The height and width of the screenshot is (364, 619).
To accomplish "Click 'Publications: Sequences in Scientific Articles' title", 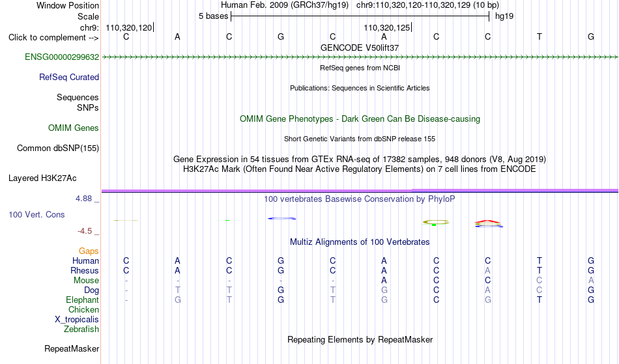I will point(360,88).
